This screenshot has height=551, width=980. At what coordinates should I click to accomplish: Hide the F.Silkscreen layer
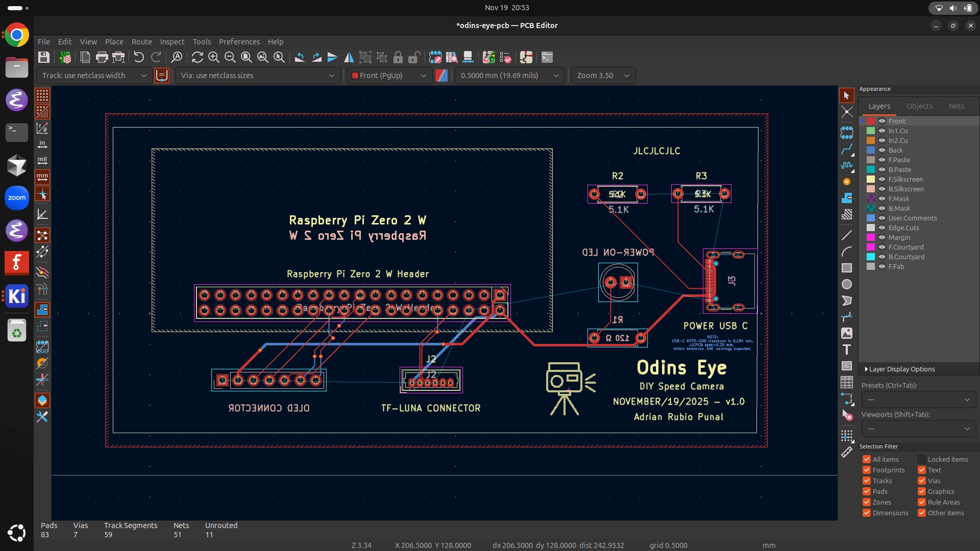882,179
